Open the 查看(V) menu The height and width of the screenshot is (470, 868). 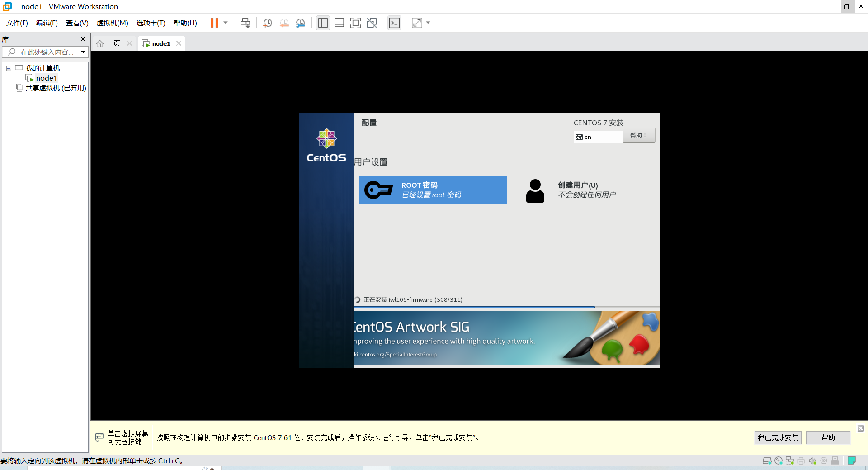77,23
